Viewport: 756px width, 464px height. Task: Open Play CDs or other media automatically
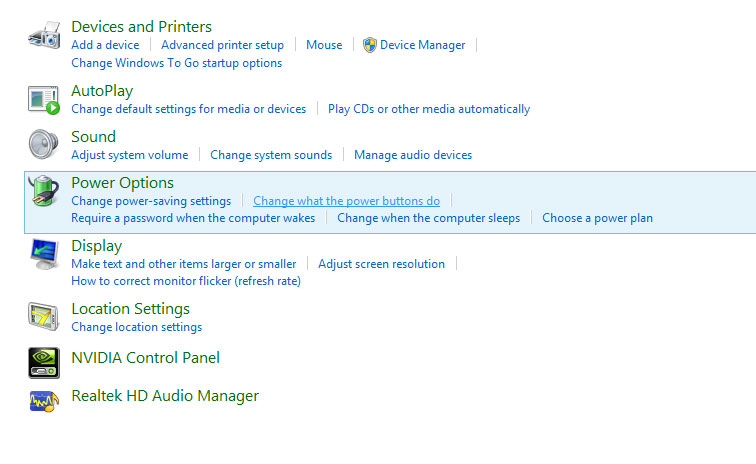pyautogui.click(x=429, y=109)
